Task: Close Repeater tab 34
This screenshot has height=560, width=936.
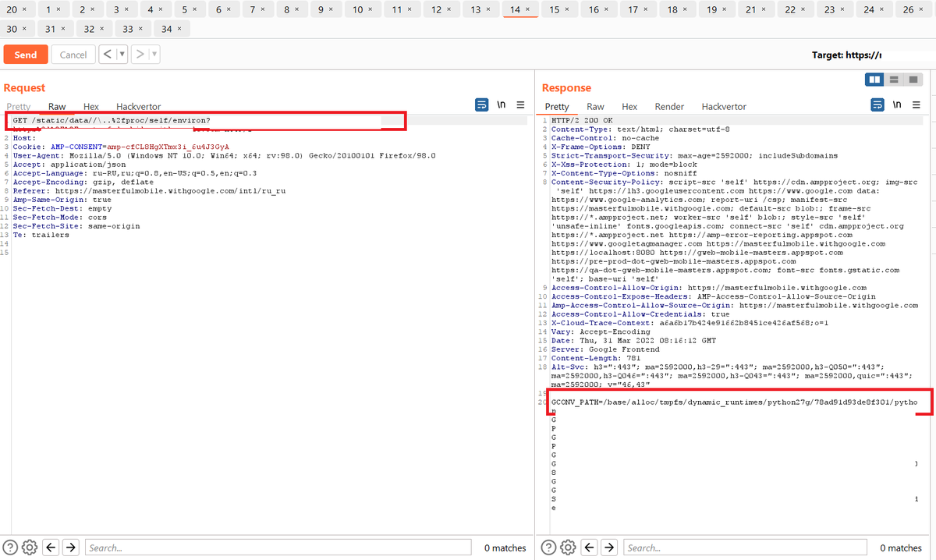Action: coord(180,29)
